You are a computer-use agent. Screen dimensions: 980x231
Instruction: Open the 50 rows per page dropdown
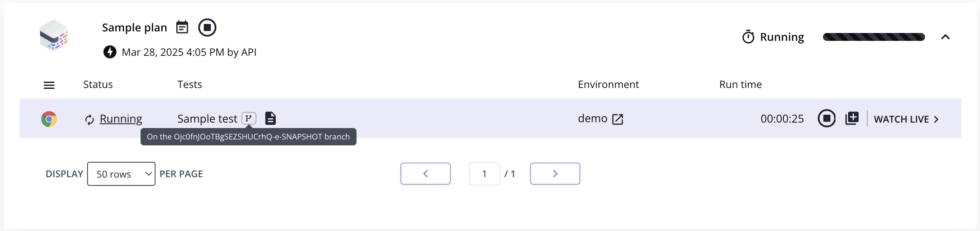(121, 174)
